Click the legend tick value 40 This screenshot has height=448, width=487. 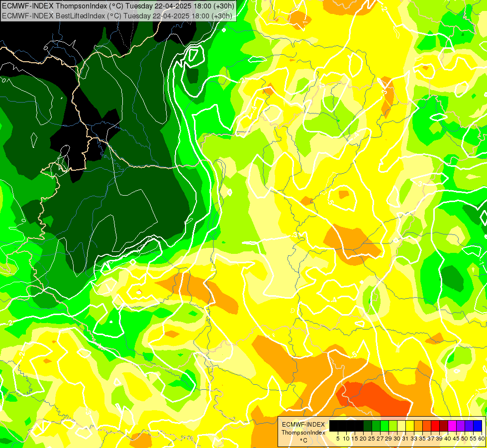click(x=448, y=439)
